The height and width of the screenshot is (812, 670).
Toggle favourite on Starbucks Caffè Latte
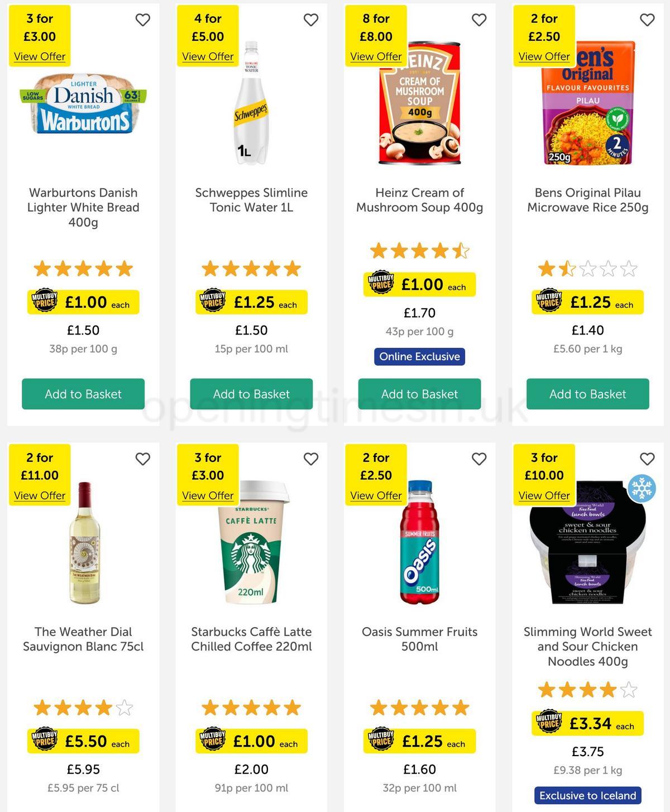tap(312, 458)
